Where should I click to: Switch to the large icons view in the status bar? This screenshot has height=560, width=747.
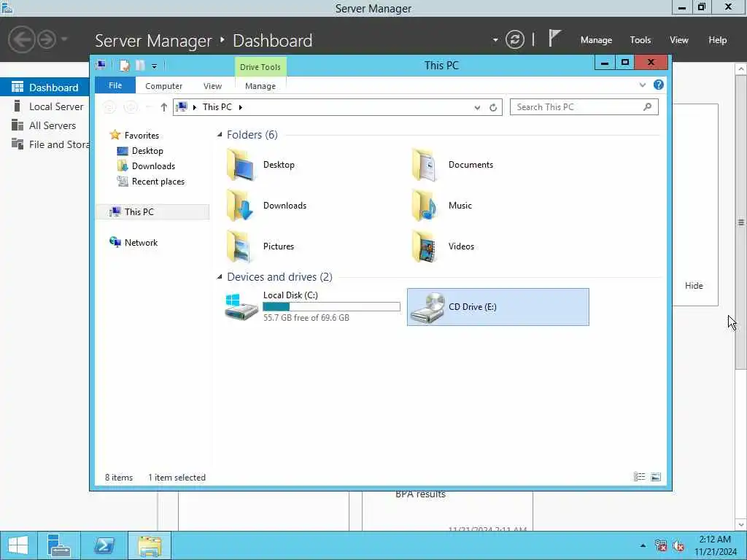tap(656, 477)
